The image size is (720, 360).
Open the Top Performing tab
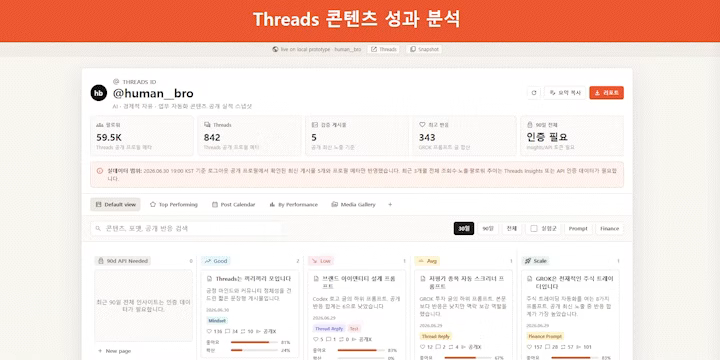point(174,204)
